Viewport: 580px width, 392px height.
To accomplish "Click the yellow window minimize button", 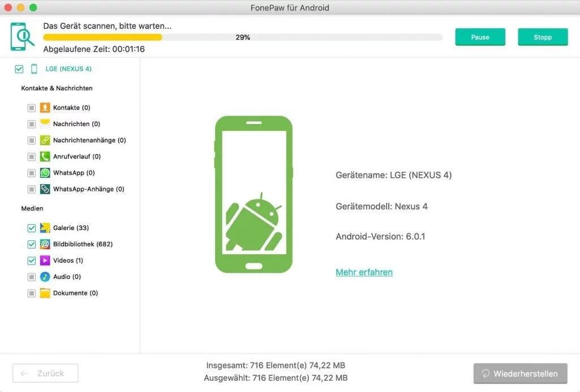I will point(21,7).
